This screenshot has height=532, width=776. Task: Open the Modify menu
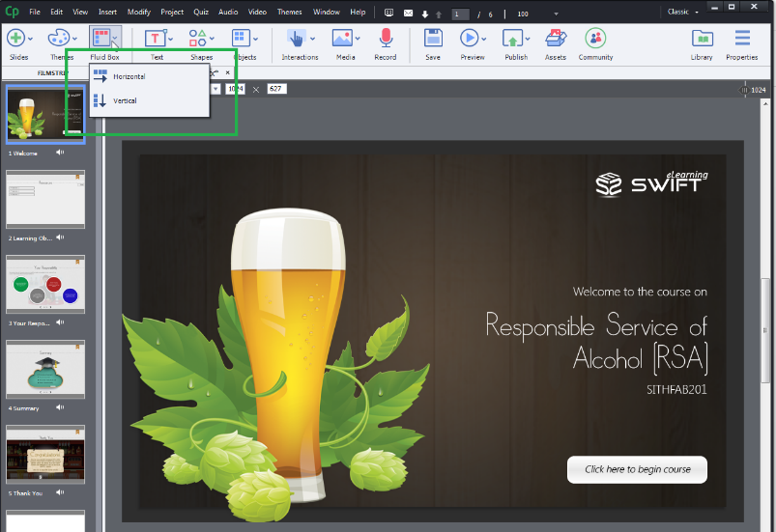(x=138, y=12)
